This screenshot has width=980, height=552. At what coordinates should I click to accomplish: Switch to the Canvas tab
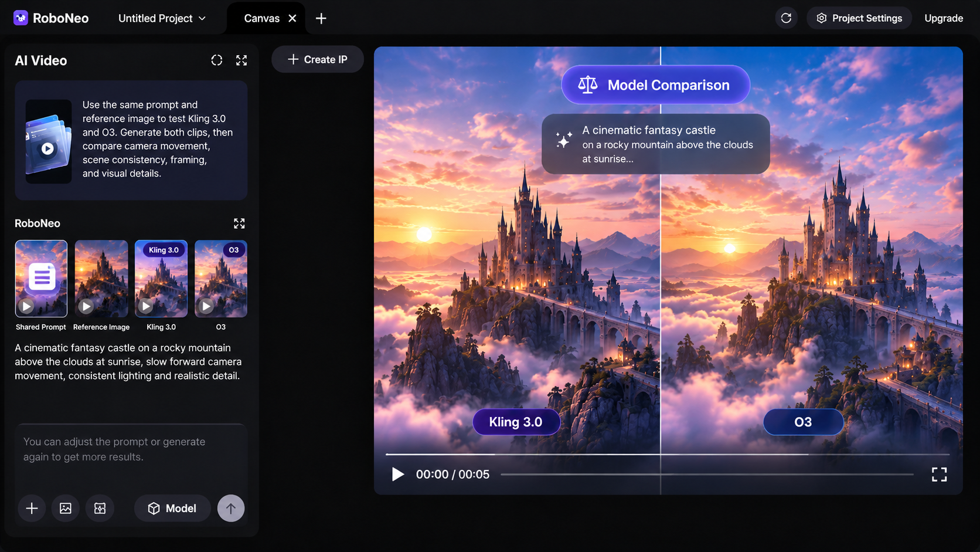point(261,18)
